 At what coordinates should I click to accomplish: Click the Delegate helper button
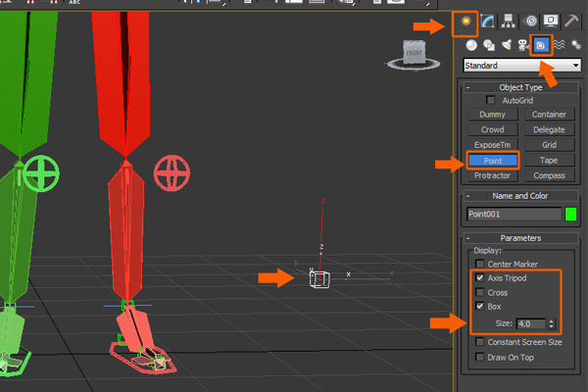pos(549,129)
